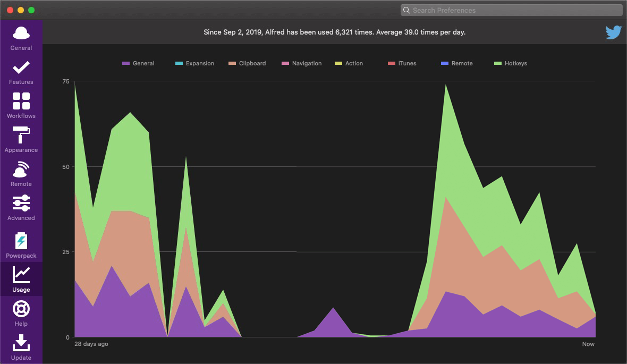627x364 pixels.
Task: Click the 50 y-axis value
Action: coord(66,167)
